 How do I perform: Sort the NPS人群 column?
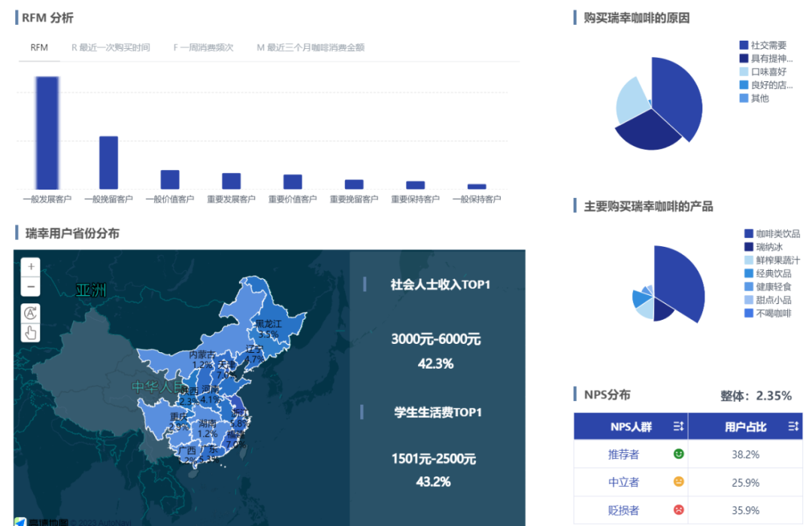(x=678, y=427)
